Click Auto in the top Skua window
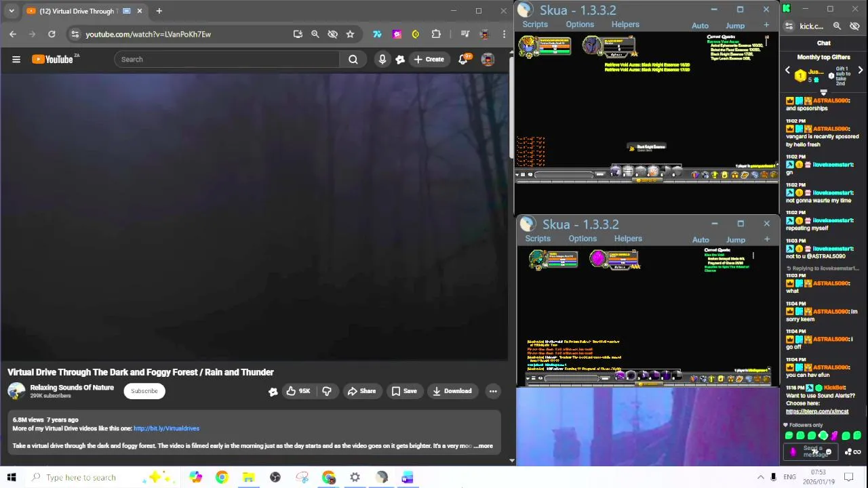868x488 pixels. pos(701,26)
